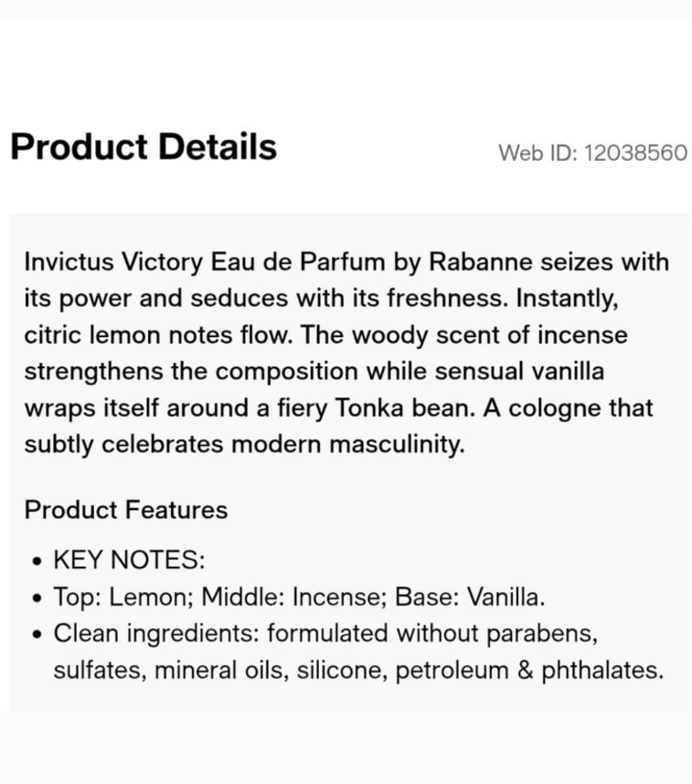Click the word phthalates
The image size is (692, 784).
(602, 671)
